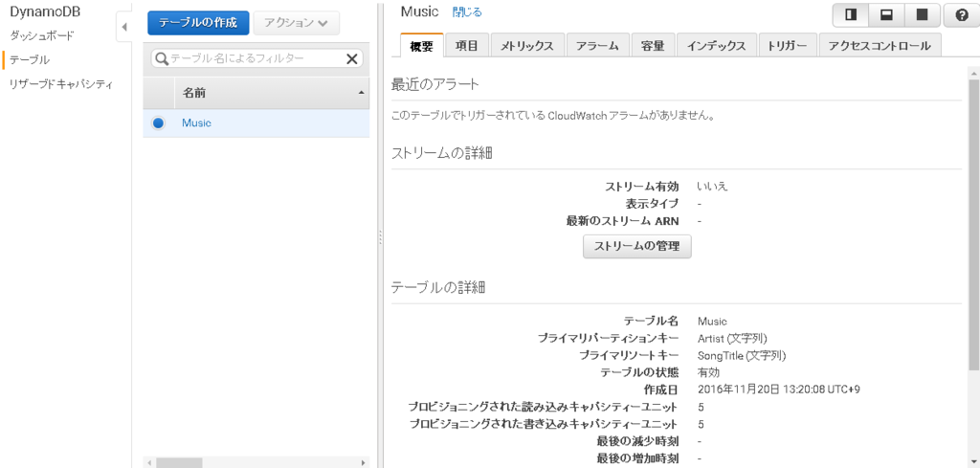Open the 容量 tab
The height and width of the screenshot is (468, 980).
click(x=653, y=46)
